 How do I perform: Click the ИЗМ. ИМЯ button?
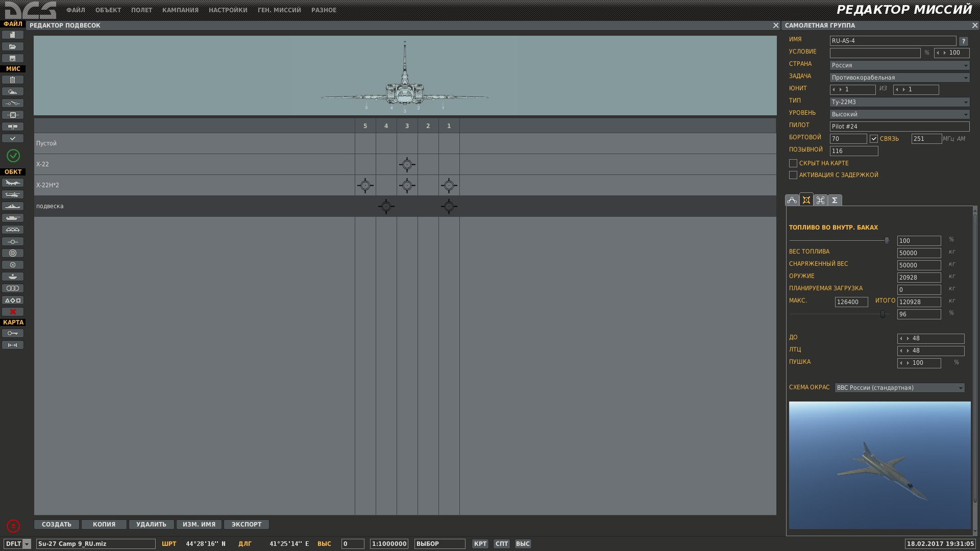(199, 524)
